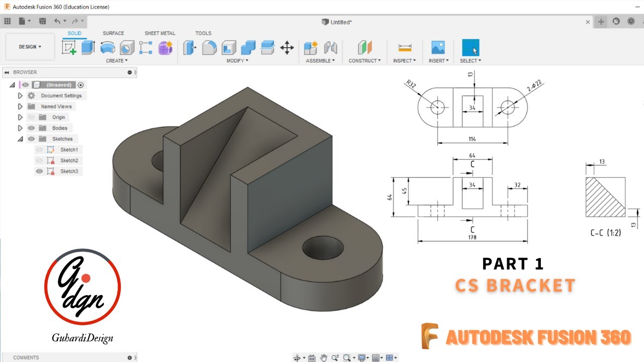Open the DESIGN workspace dropdown
Image resolution: width=644 pixels, height=362 pixels.
point(30,47)
